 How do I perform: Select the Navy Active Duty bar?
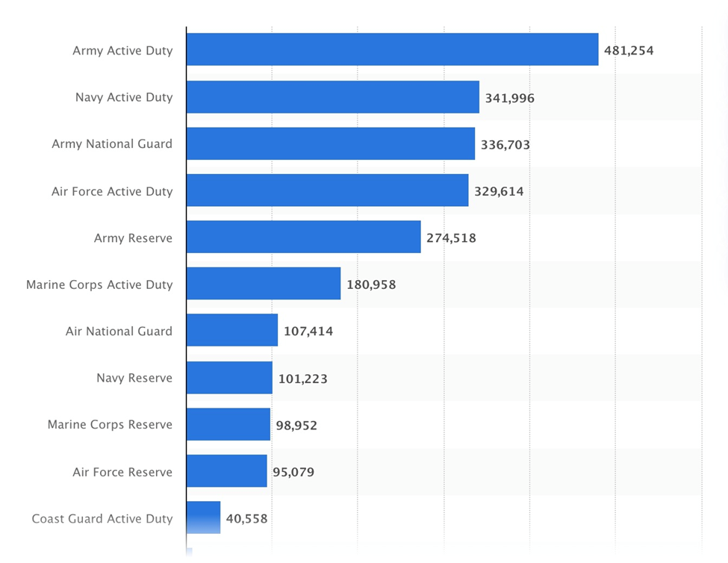[332, 97]
